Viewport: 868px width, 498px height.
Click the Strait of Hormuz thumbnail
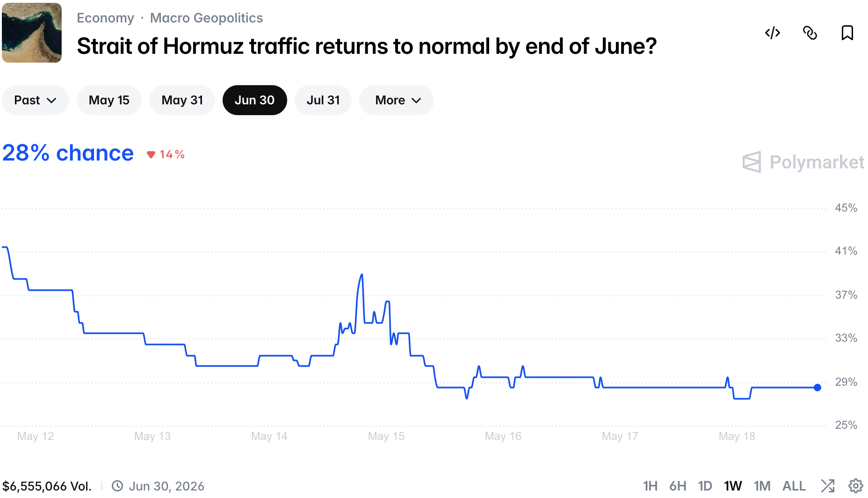coord(32,33)
